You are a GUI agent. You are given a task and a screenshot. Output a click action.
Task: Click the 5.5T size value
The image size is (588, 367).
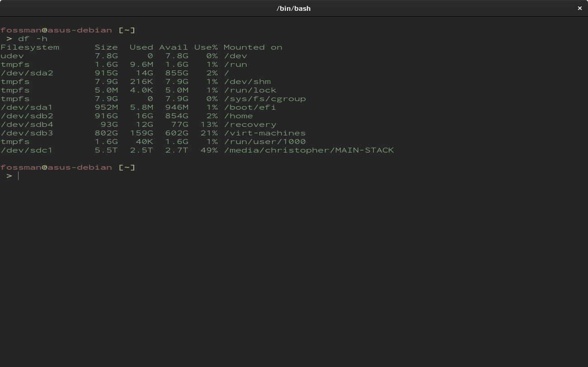(106, 150)
